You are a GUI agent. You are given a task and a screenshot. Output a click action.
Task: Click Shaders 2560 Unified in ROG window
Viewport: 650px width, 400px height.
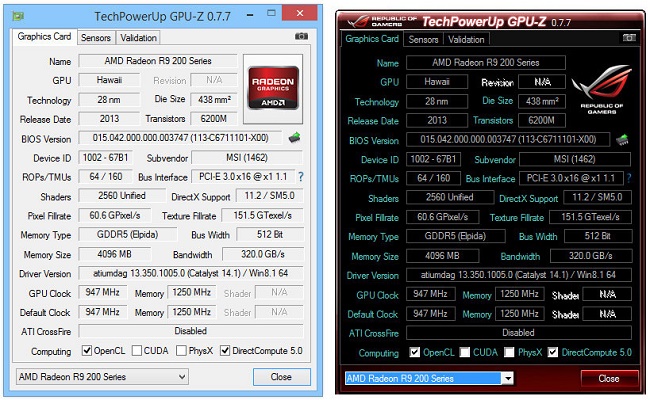click(x=450, y=197)
